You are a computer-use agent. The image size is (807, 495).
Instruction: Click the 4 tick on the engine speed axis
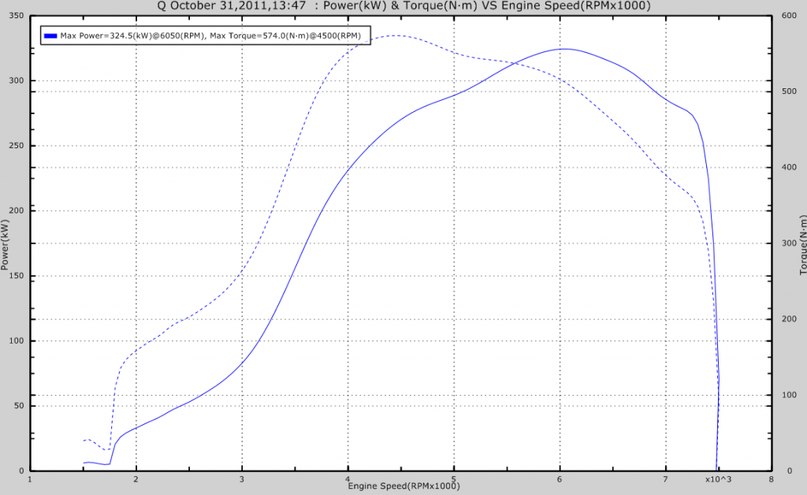coord(347,479)
